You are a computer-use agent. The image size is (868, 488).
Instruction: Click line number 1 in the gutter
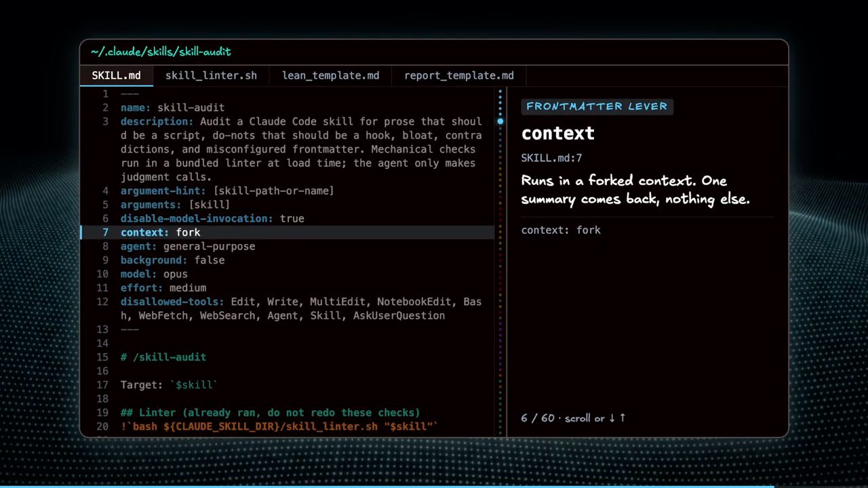pyautogui.click(x=105, y=94)
